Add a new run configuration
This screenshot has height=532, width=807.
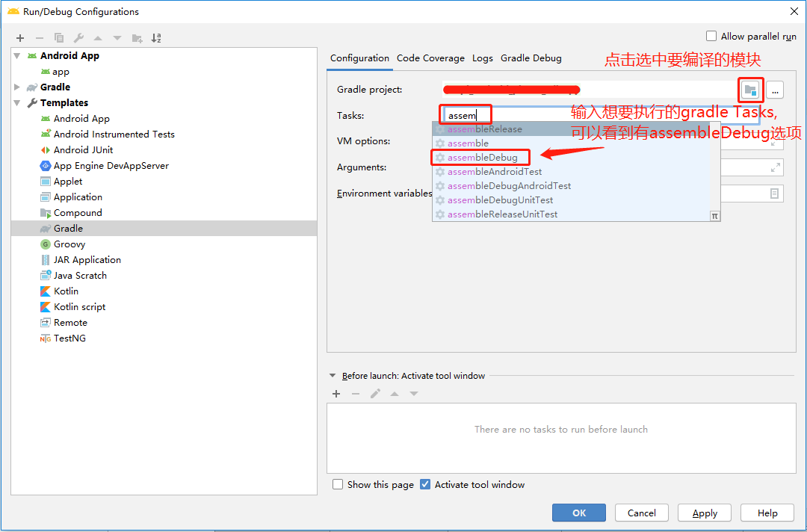click(x=19, y=37)
